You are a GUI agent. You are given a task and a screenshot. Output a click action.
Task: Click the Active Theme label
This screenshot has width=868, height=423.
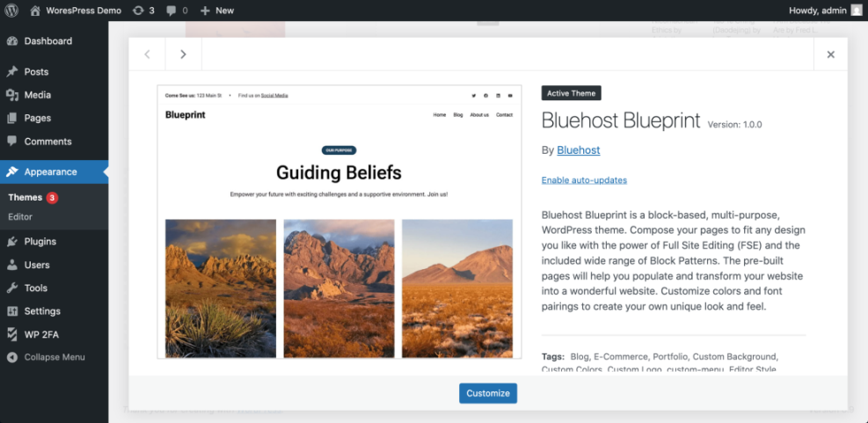click(572, 93)
